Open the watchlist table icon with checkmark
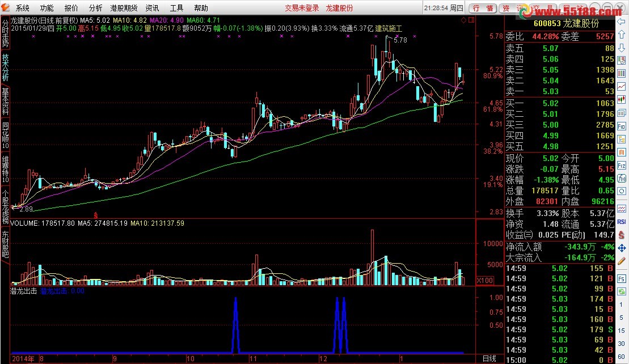This screenshot has height=364, width=629. [x=622, y=61]
